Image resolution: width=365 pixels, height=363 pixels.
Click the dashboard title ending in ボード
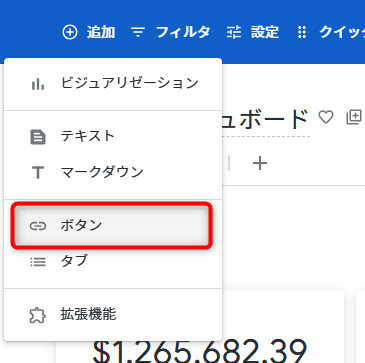[x=266, y=120]
